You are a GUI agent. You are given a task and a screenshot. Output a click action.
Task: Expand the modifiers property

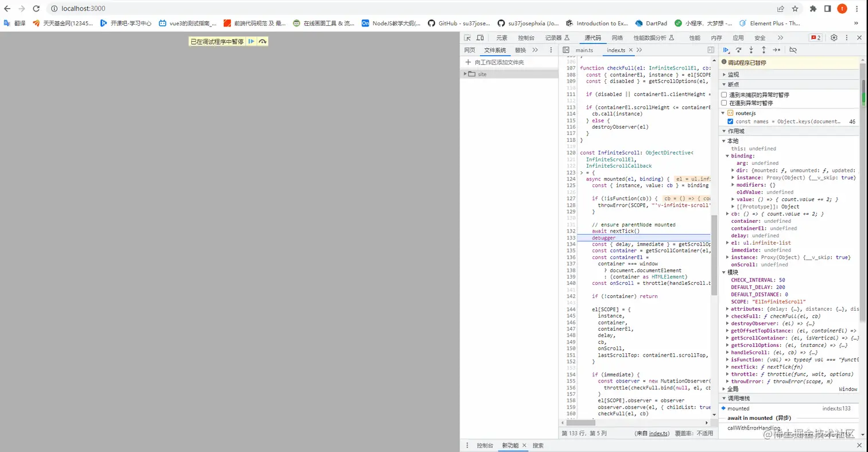(733, 185)
